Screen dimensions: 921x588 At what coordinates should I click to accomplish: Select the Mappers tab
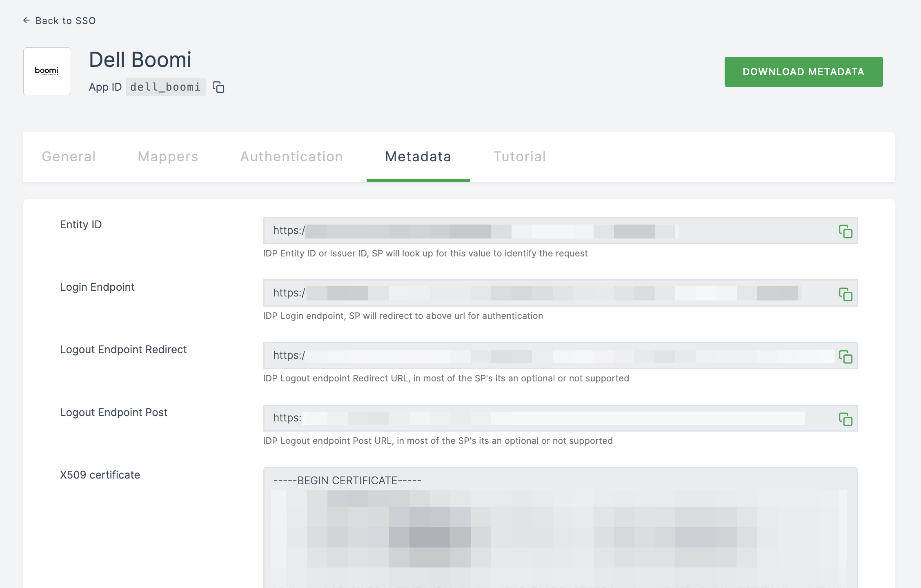pos(167,156)
